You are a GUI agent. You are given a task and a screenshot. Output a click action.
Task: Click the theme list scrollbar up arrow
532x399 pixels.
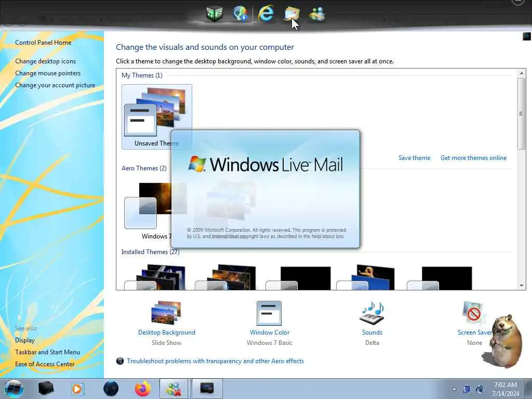click(522, 73)
